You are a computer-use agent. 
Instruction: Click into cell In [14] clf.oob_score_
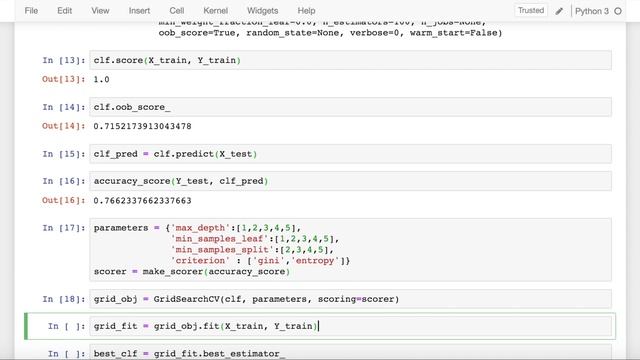[x=350, y=107]
